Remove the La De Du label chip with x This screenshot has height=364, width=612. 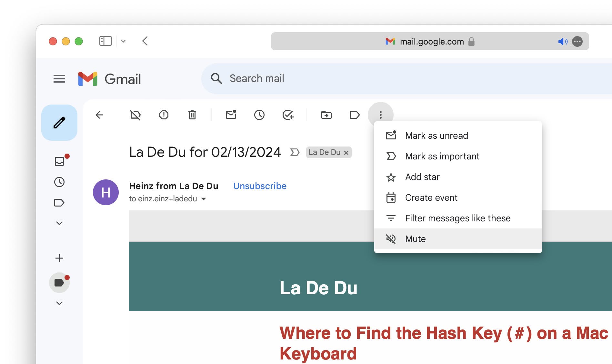(x=346, y=153)
